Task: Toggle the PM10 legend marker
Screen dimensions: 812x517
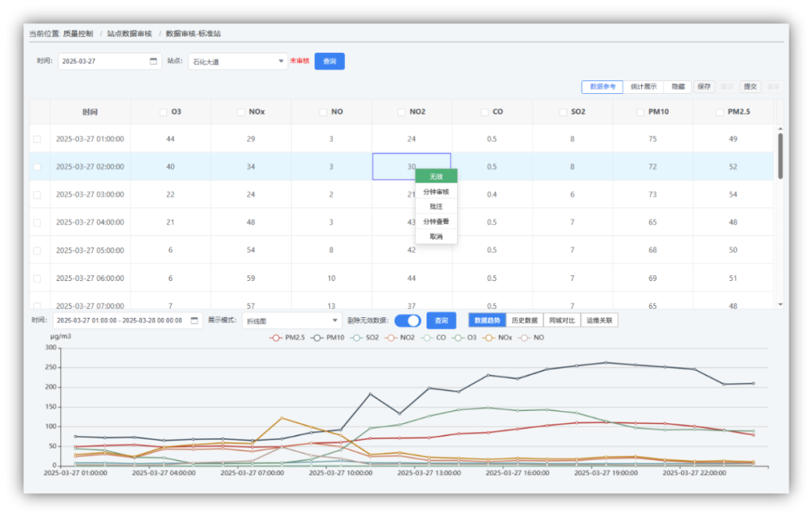Action: pos(317,337)
